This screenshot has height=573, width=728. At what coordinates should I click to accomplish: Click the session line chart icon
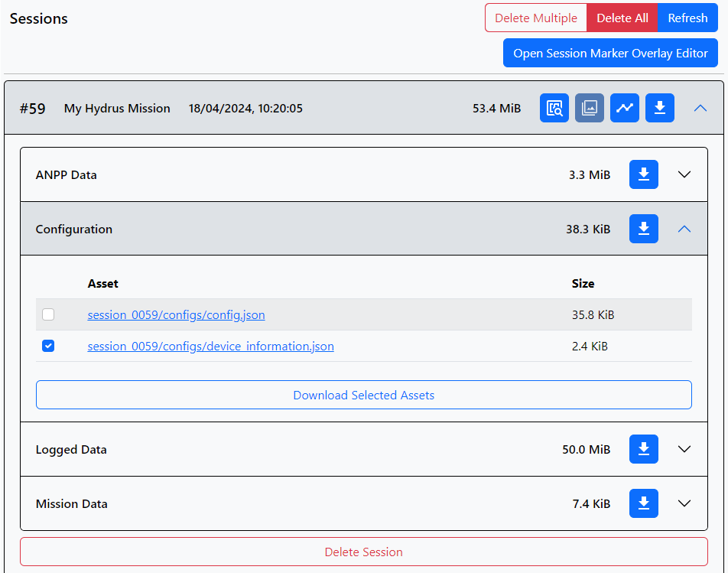[x=625, y=108]
